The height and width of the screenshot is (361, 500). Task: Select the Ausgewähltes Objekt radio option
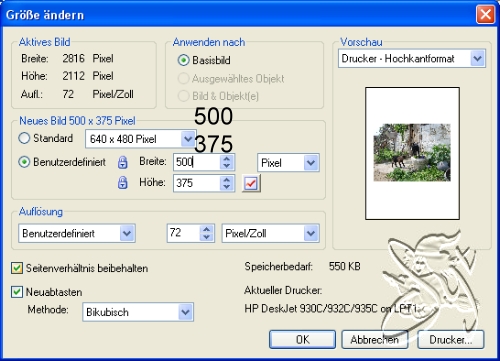coord(183,79)
